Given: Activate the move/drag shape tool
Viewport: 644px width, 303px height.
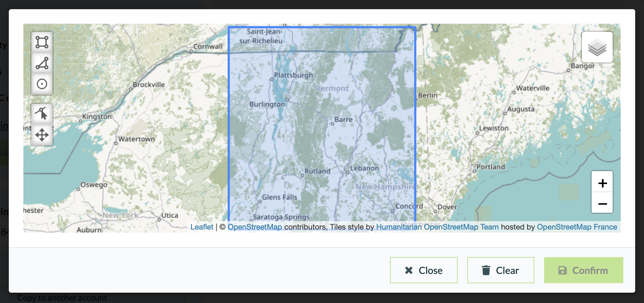Looking at the screenshot, I should 42,135.
